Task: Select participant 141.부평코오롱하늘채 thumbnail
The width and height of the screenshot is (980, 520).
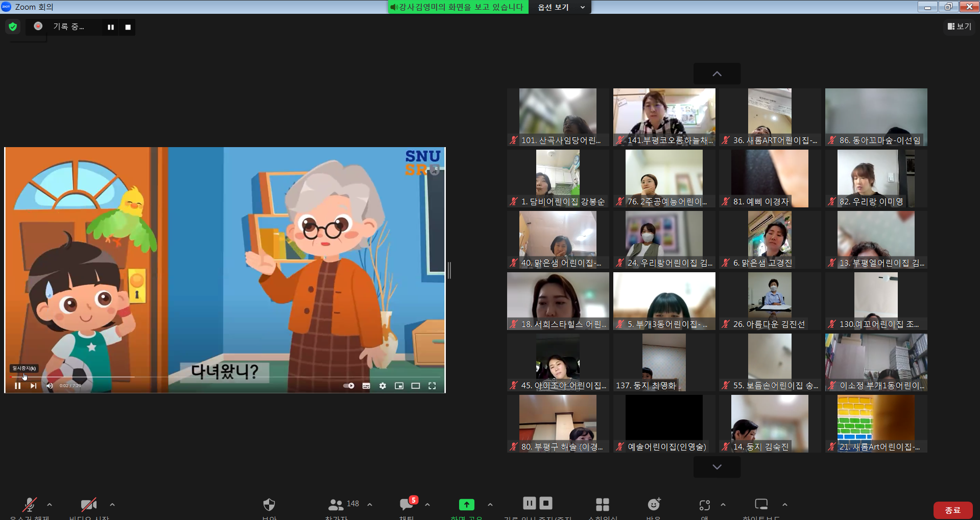Action: click(x=664, y=117)
